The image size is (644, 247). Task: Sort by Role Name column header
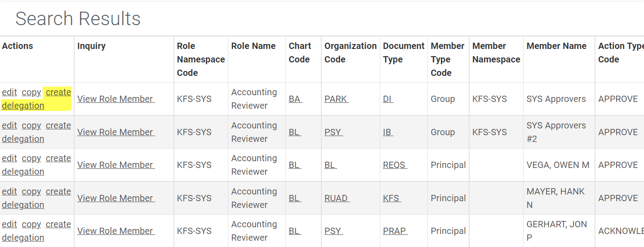tap(253, 46)
